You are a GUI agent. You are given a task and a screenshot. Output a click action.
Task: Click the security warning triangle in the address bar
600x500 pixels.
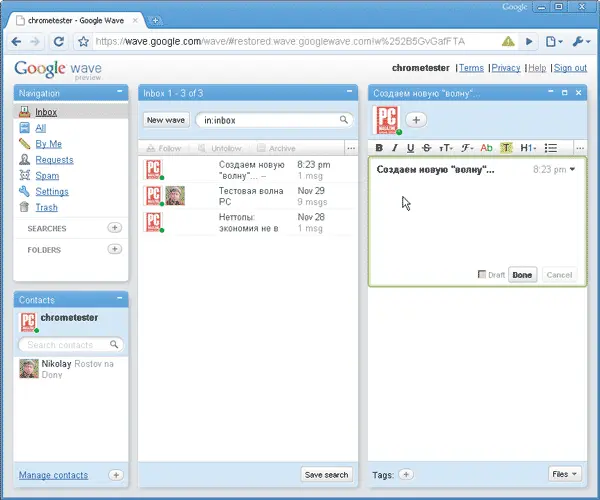[508, 41]
